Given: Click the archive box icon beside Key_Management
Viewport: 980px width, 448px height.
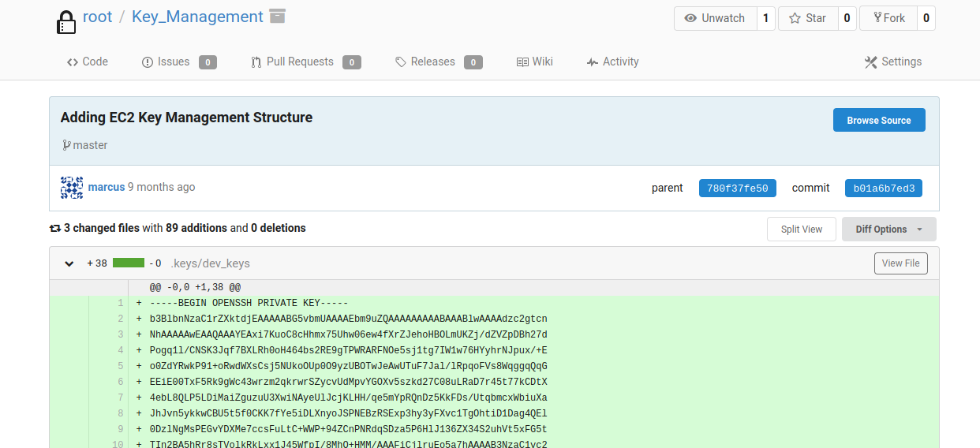Looking at the screenshot, I should click(x=277, y=16).
